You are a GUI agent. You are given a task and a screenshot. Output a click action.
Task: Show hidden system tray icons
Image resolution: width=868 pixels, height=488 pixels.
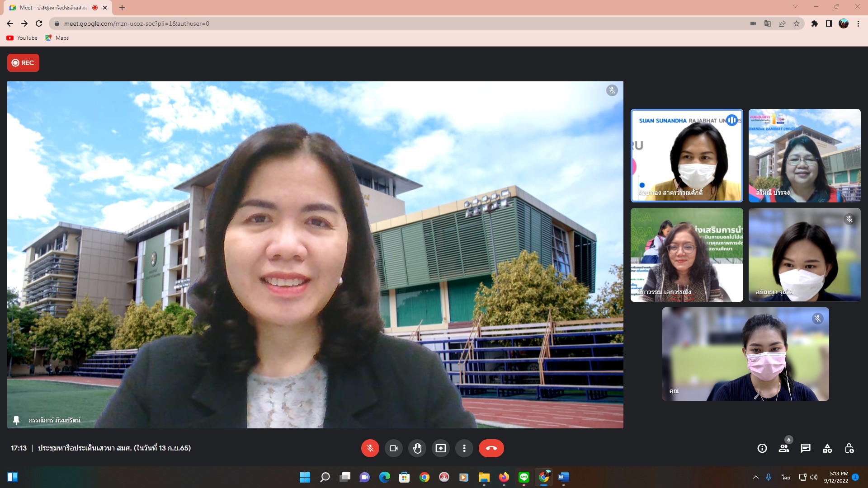point(755,477)
